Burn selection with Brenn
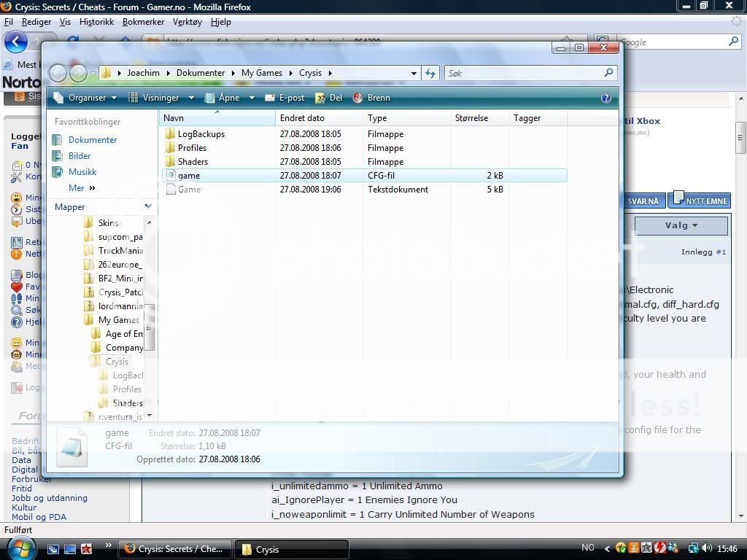The image size is (747, 560). point(371,98)
